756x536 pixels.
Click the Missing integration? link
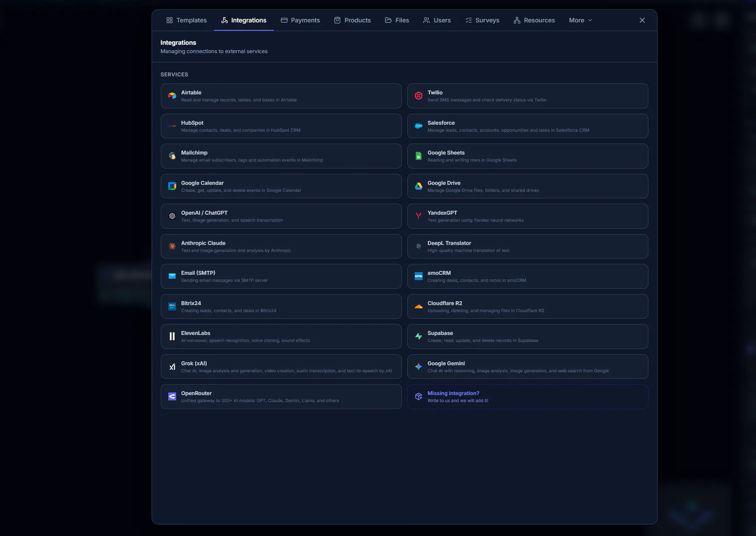pyautogui.click(x=453, y=393)
